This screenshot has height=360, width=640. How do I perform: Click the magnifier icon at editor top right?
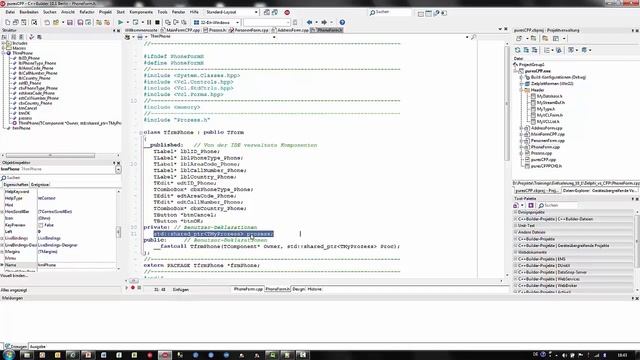473,37
